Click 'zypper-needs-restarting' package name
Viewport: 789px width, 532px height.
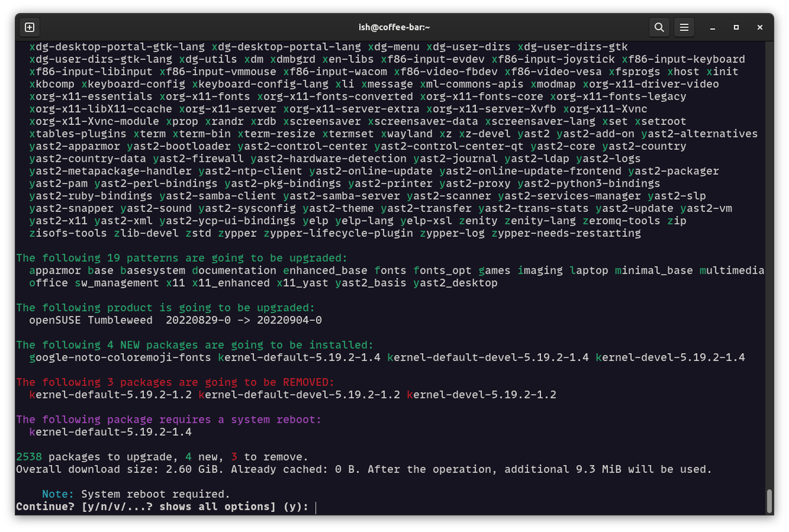[x=566, y=233]
